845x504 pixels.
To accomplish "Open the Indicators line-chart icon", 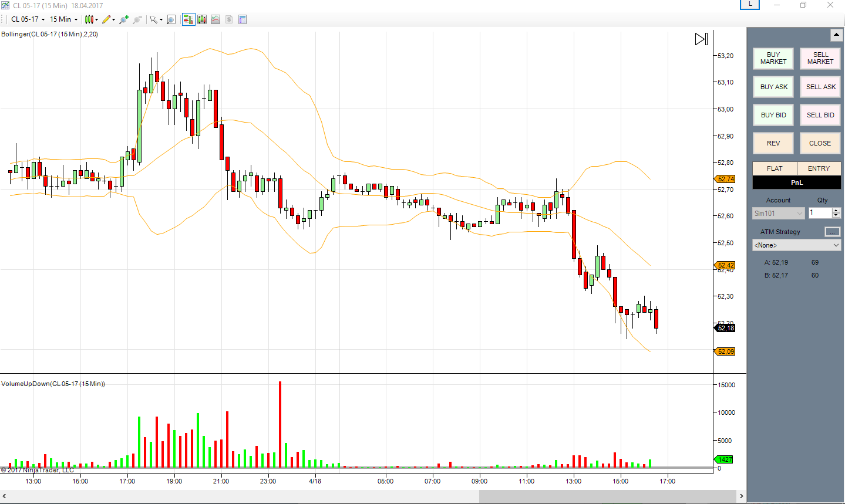I will (x=216, y=19).
